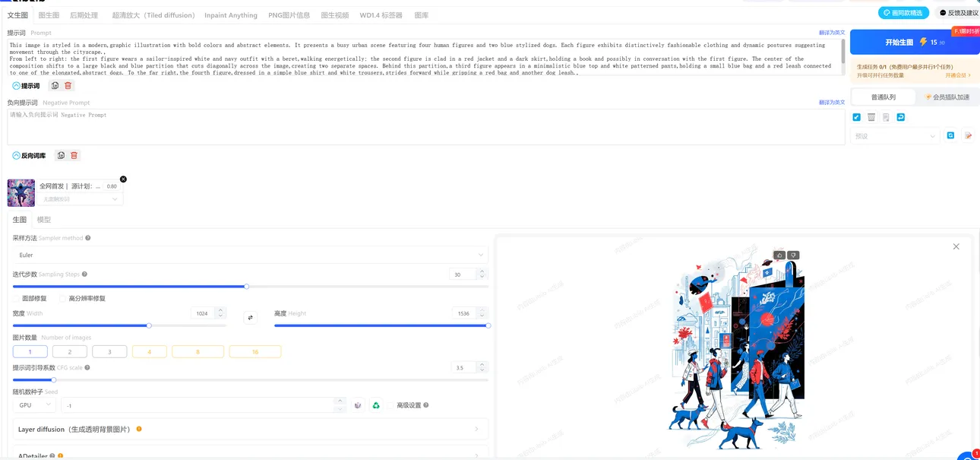The width and height of the screenshot is (980, 460).
Task: Click the copy icon beside 反向词库
Action: click(61, 155)
